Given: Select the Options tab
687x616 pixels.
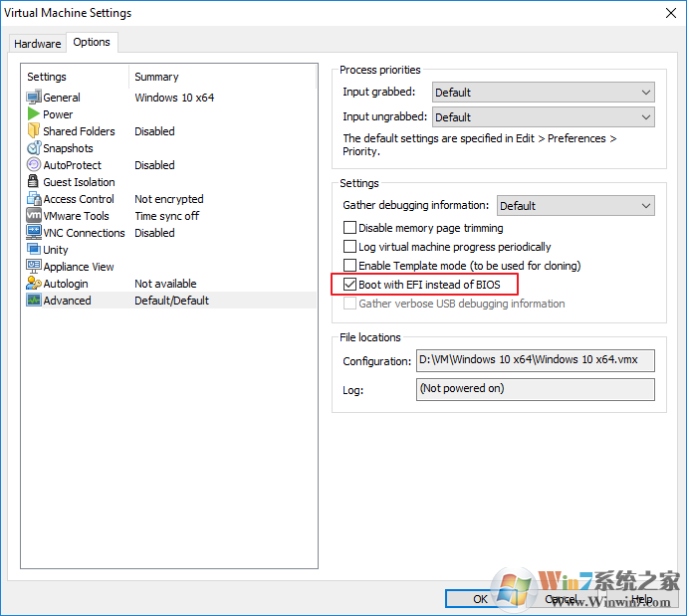Looking at the screenshot, I should pyautogui.click(x=92, y=43).
